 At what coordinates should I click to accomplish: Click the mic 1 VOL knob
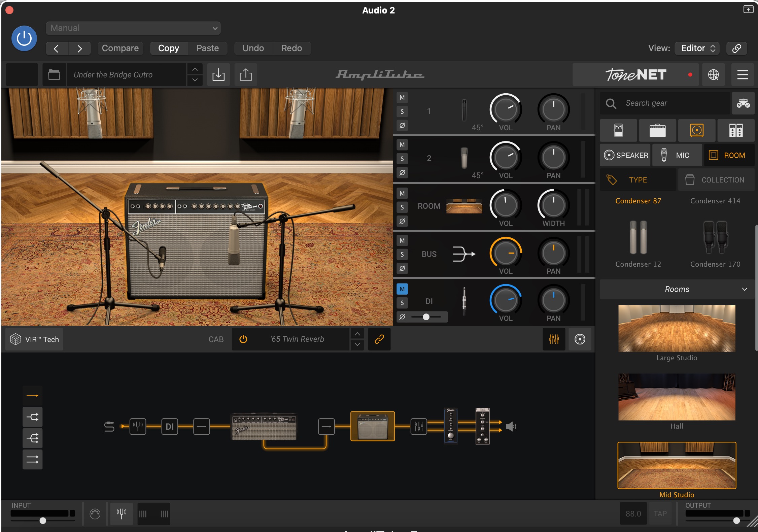point(506,109)
